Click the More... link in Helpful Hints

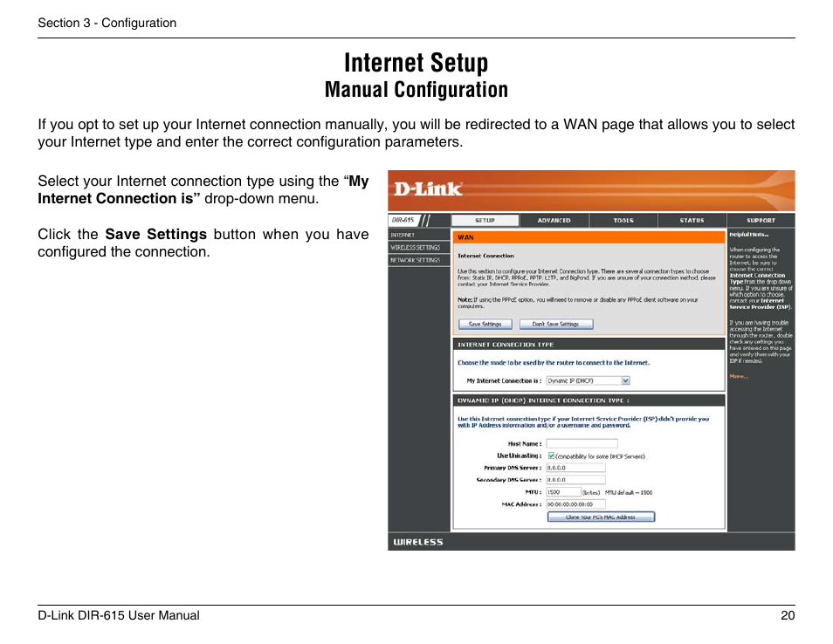click(739, 376)
